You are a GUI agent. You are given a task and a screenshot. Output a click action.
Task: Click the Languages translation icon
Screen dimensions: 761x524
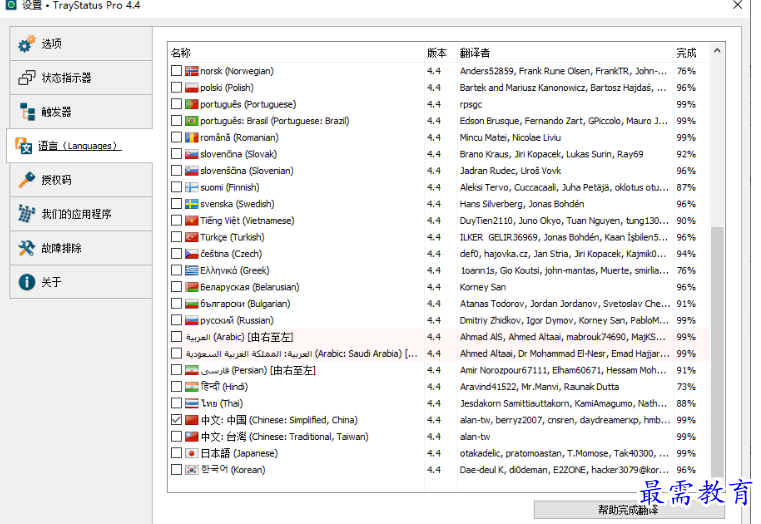pos(23,145)
